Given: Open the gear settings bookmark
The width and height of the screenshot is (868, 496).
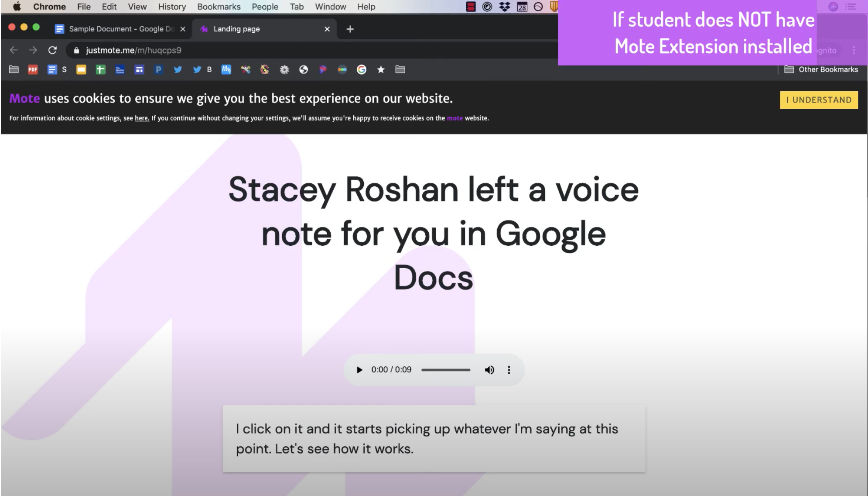Looking at the screenshot, I should pos(284,69).
